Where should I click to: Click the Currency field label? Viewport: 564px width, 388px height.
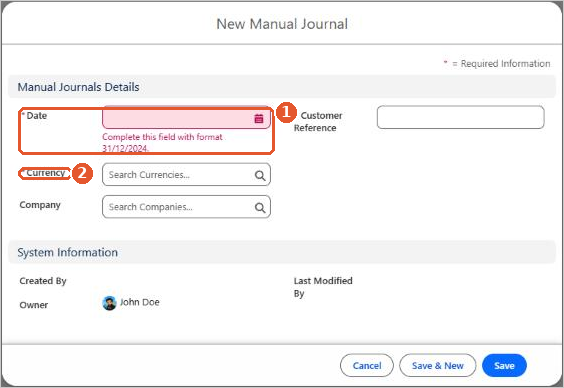(x=45, y=173)
